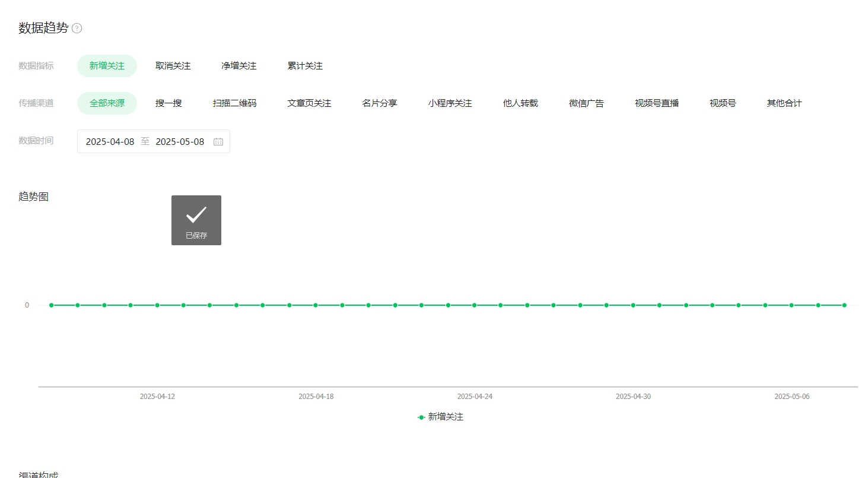Select the 新增关注 metric
The width and height of the screenshot is (868, 478).
107,66
